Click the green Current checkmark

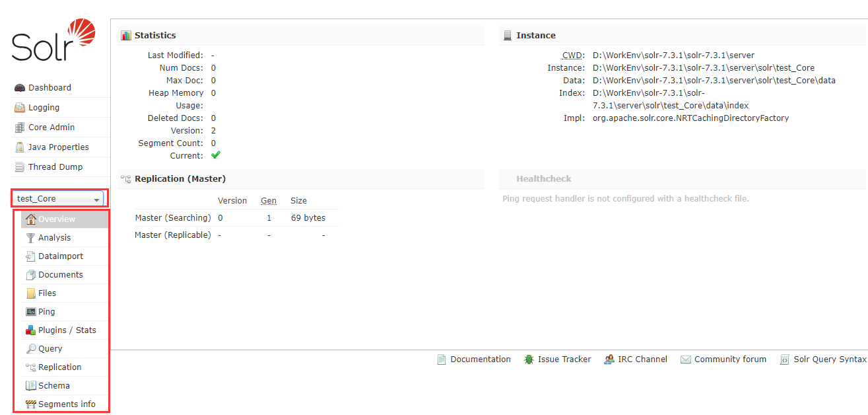(216, 155)
